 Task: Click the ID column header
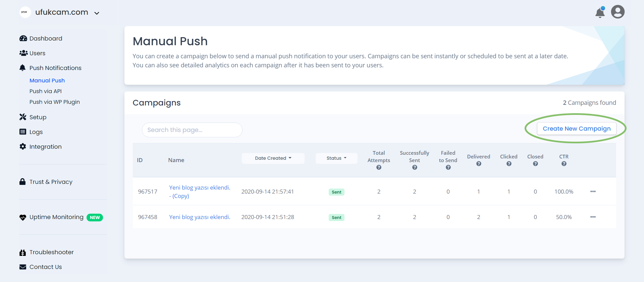click(x=140, y=160)
